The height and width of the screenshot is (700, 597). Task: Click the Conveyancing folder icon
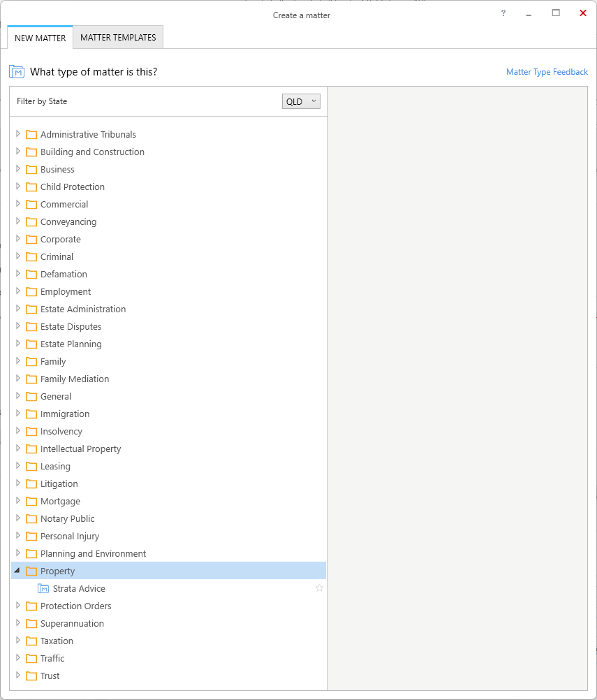point(31,222)
